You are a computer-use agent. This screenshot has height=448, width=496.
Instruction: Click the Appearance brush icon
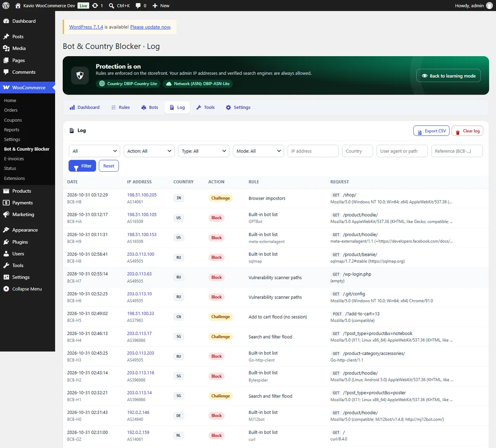(x=6, y=230)
